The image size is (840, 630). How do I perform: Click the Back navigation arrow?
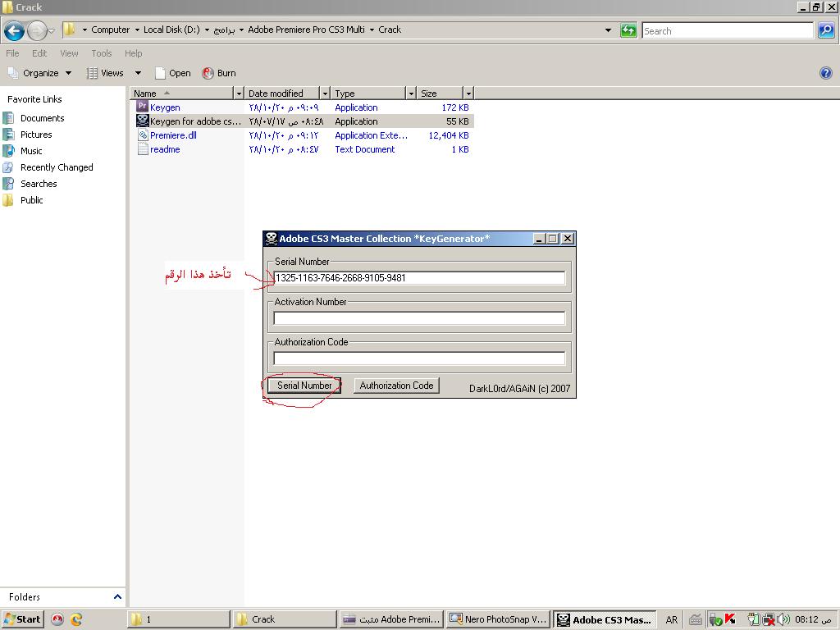14,31
